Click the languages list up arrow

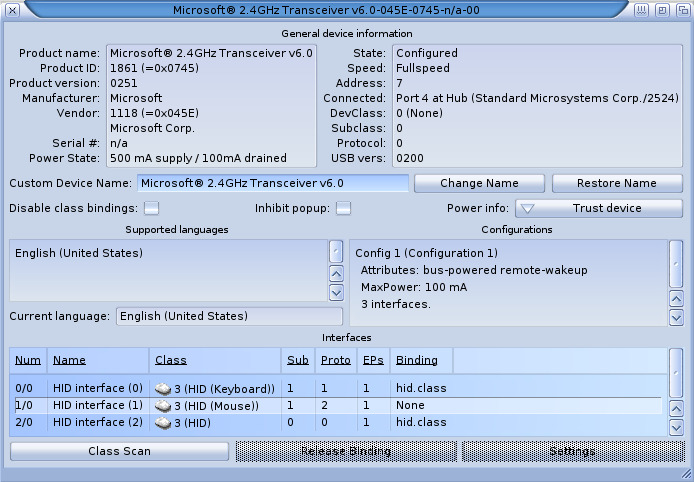[x=336, y=273]
